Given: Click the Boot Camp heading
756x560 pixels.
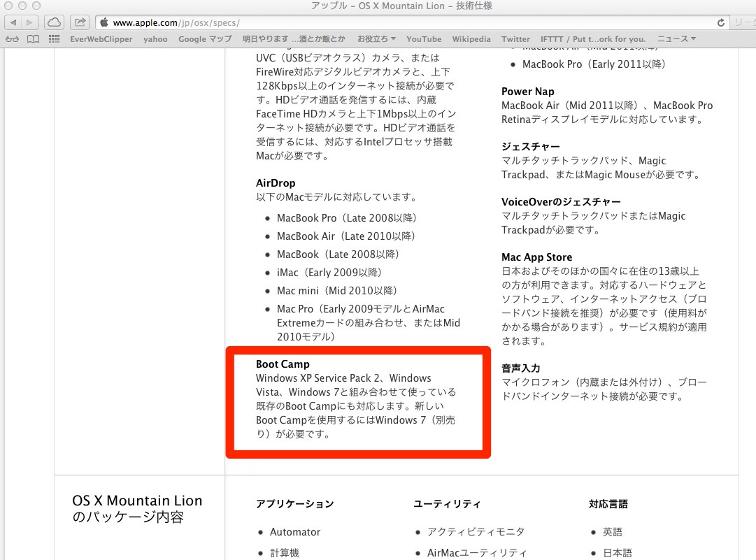Looking at the screenshot, I should click(283, 364).
